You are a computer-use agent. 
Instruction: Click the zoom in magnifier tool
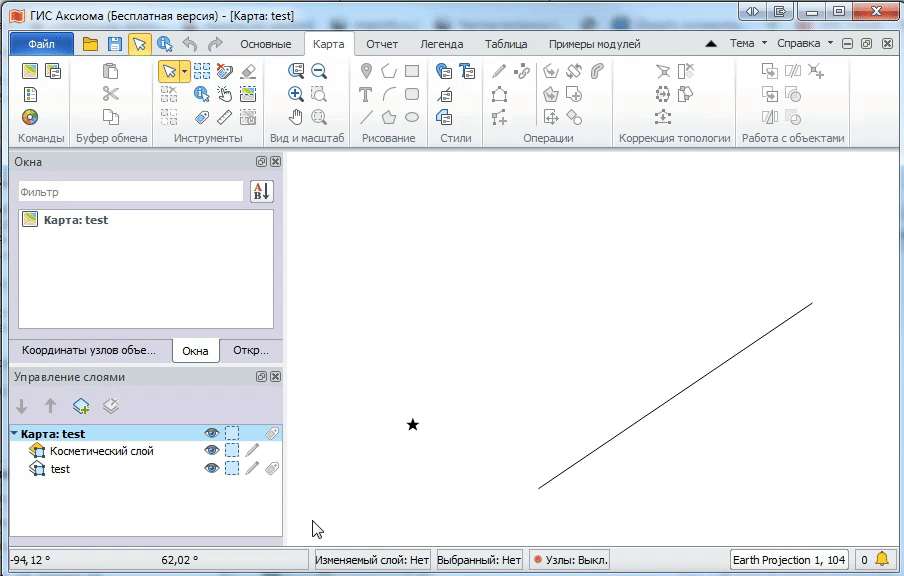(x=296, y=94)
